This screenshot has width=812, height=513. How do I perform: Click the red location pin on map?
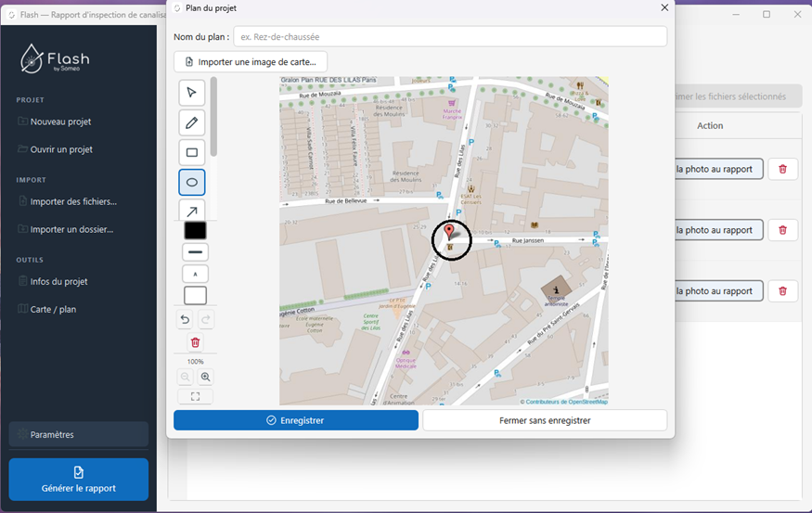(449, 232)
